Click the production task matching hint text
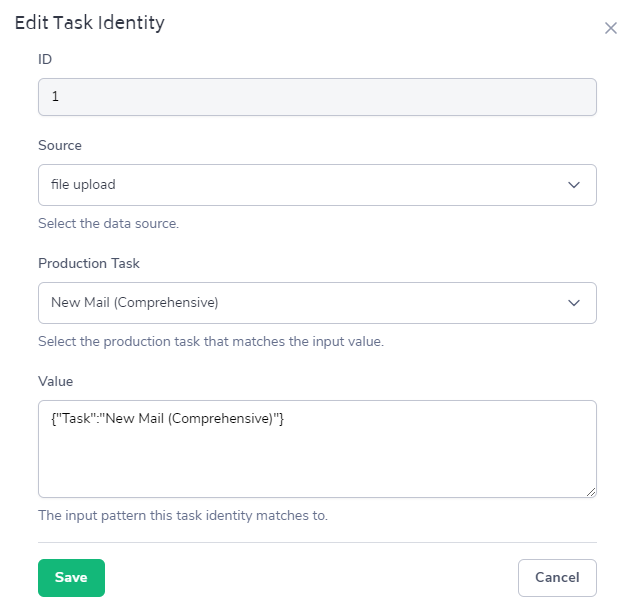This screenshot has height=610, width=641. pos(210,341)
